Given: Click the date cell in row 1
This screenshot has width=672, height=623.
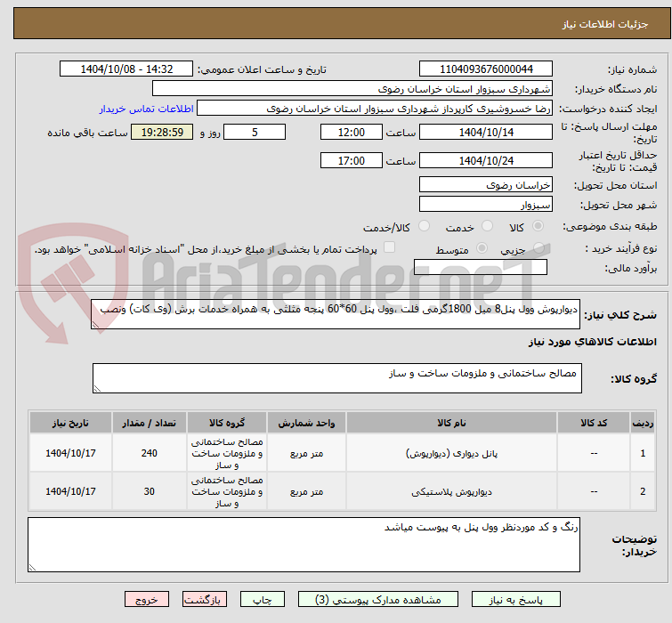Looking at the screenshot, I should click(x=70, y=453).
